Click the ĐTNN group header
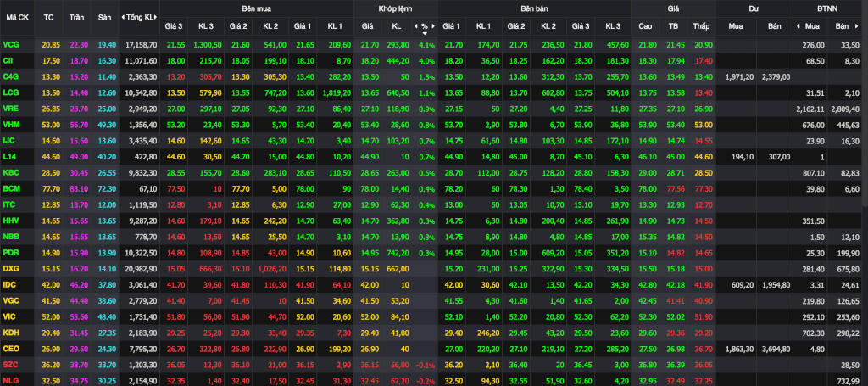This screenshot has width=868, height=386. click(827, 8)
